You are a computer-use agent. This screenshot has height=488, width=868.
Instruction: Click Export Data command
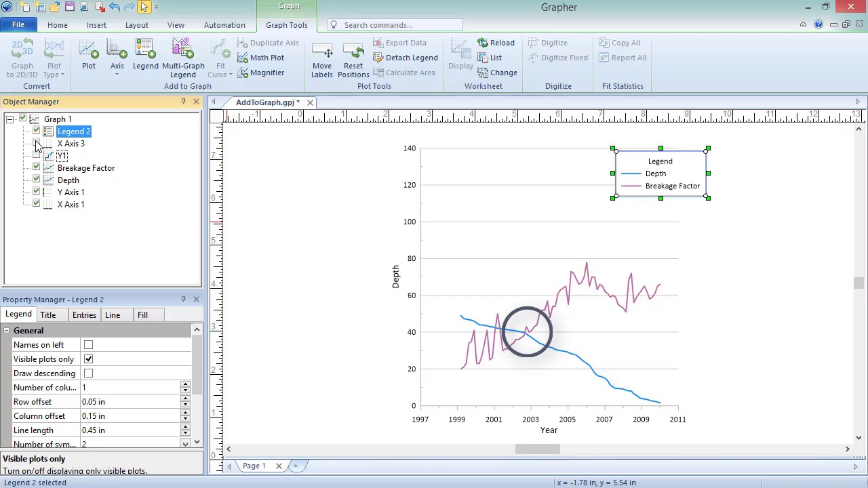click(x=399, y=43)
